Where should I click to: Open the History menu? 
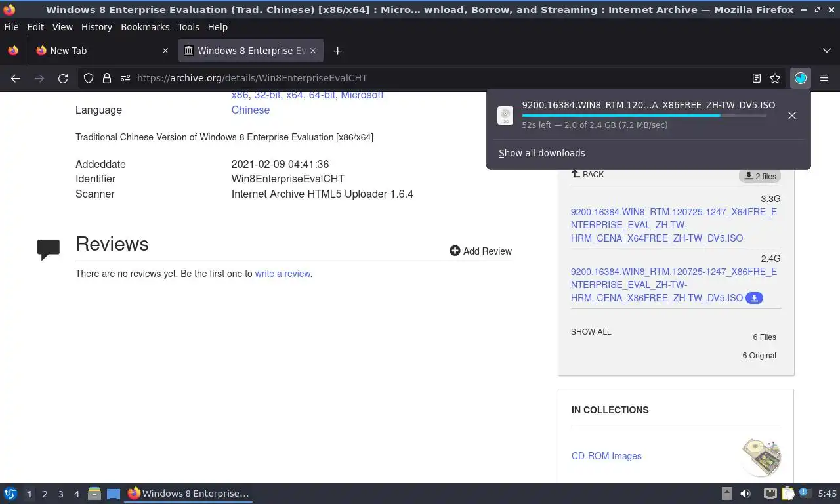[96, 27]
